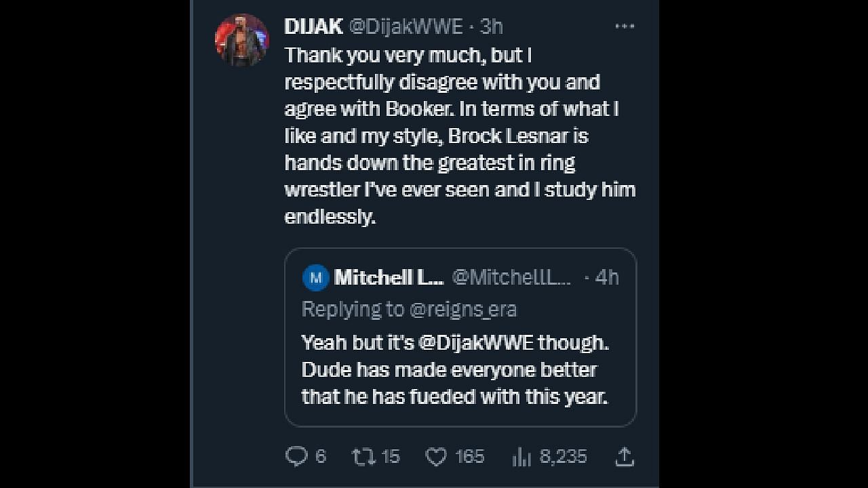Click the Mitchell L avatar circle
This screenshot has width=868, height=488.
pos(315,277)
